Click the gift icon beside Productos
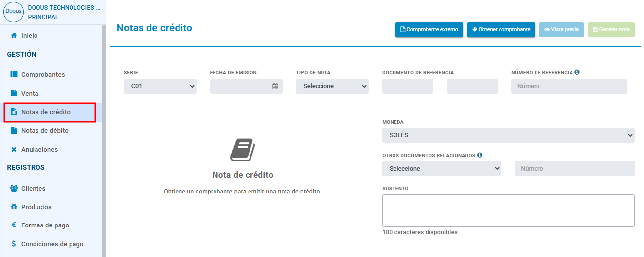Image resolution: width=644 pixels, height=257 pixels. [14, 207]
